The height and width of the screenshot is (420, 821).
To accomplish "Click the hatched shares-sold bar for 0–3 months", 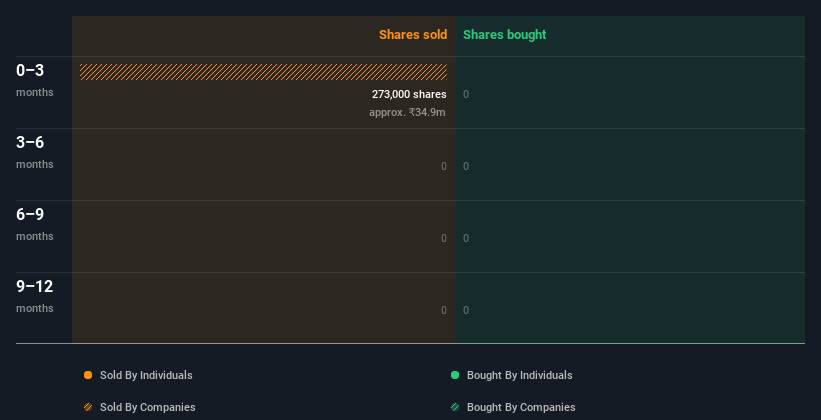I will (x=263, y=72).
